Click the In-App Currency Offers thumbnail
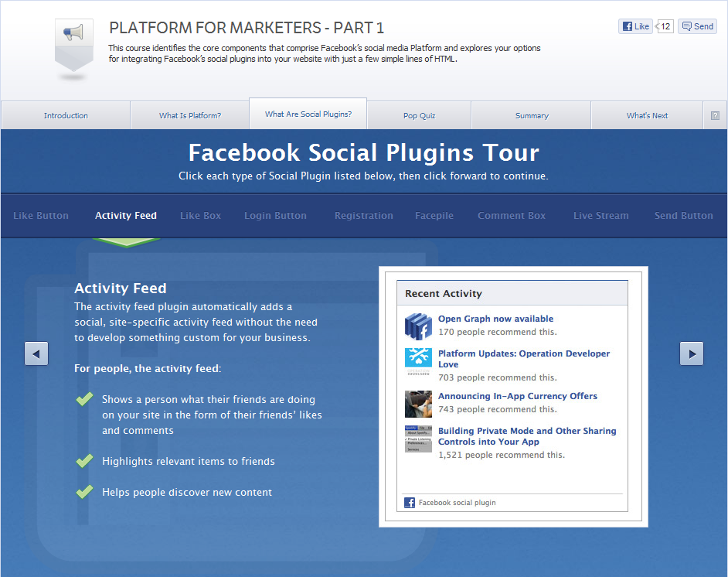The image size is (728, 577). click(x=418, y=405)
